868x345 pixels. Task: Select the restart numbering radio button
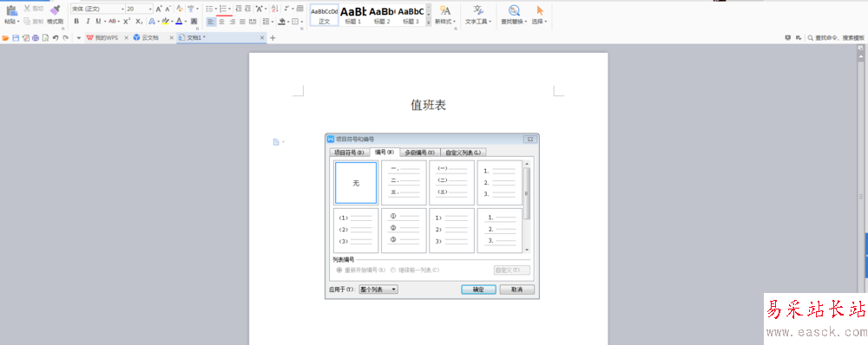click(x=339, y=270)
